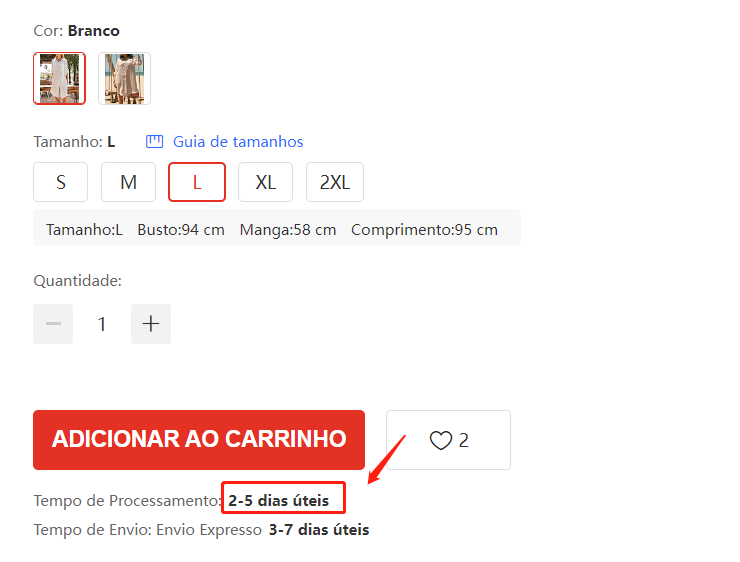The height and width of the screenshot is (562, 740).
Task: Select size M
Action: [128, 182]
